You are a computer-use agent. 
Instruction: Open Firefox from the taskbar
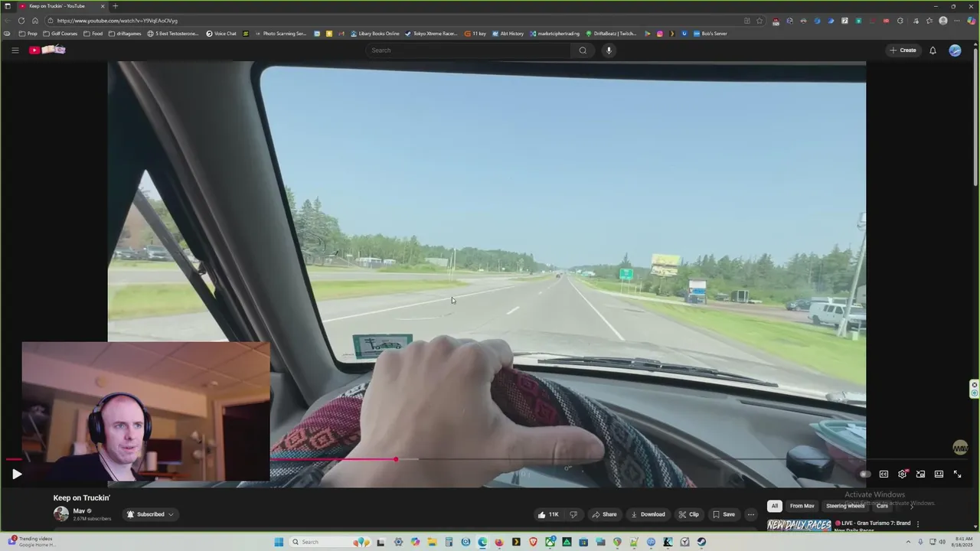[x=499, y=542]
